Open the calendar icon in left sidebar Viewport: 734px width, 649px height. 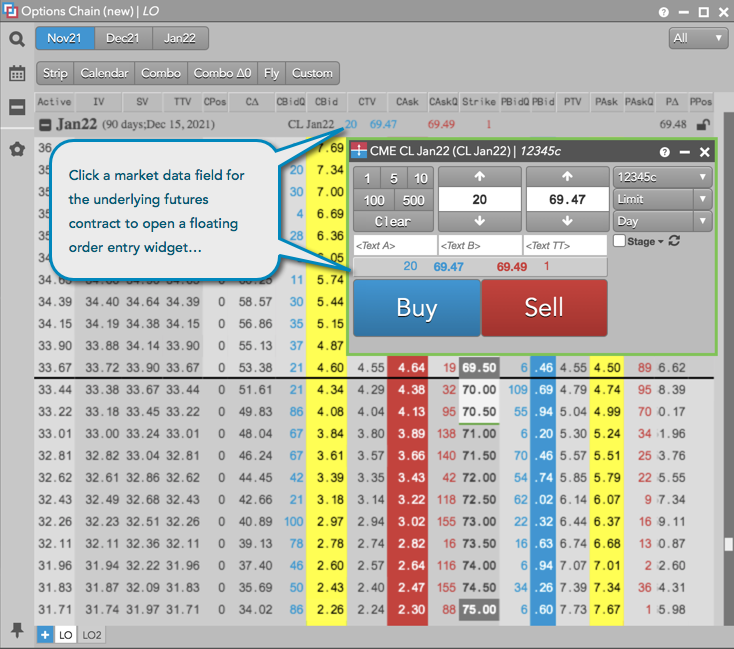(x=17, y=73)
